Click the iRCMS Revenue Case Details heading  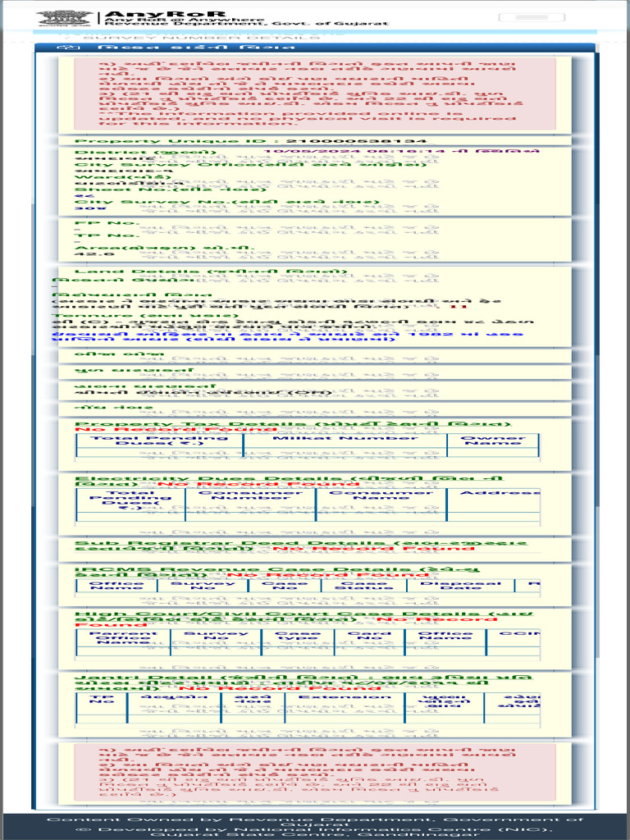pos(277,570)
